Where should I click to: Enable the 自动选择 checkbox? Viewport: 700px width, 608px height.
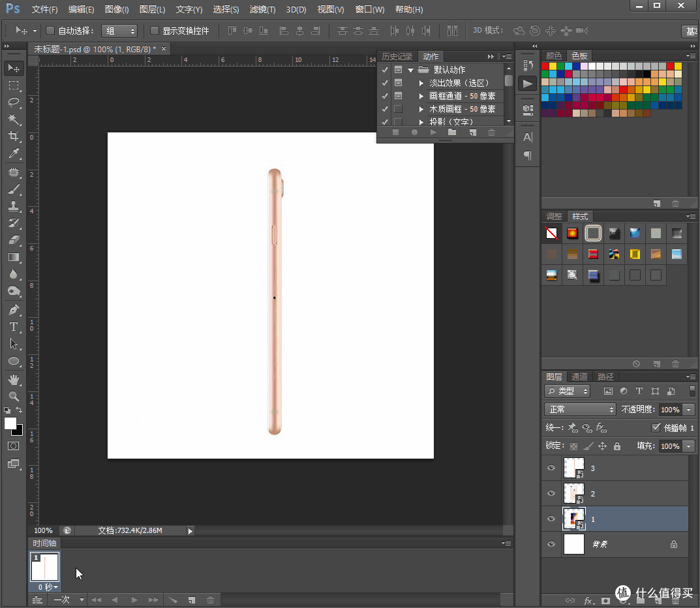50,31
